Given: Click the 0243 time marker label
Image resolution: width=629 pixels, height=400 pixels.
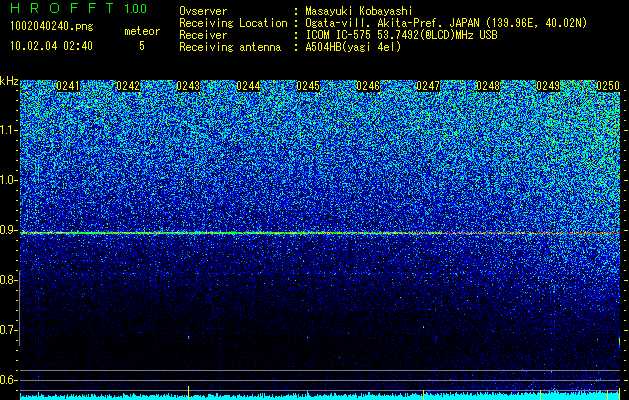Looking at the screenshot, I should point(188,86).
